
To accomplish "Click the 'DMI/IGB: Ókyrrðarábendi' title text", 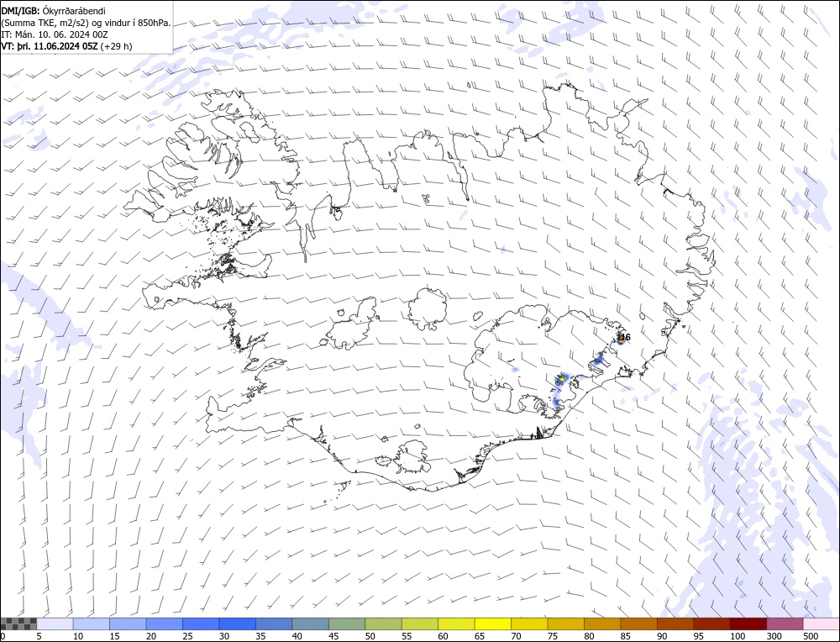I will [54, 11].
